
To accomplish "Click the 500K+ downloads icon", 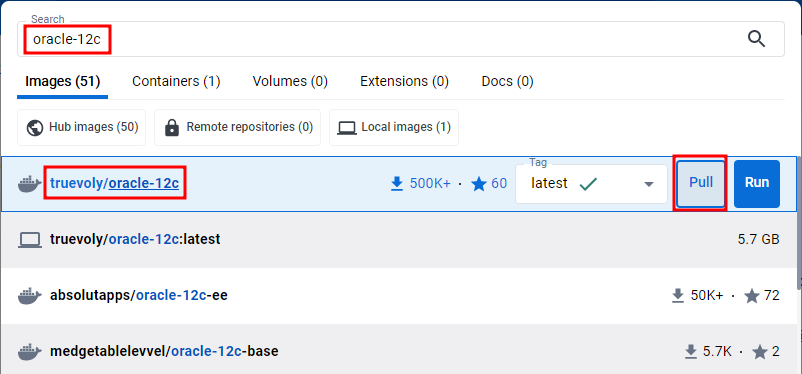I will (x=397, y=184).
